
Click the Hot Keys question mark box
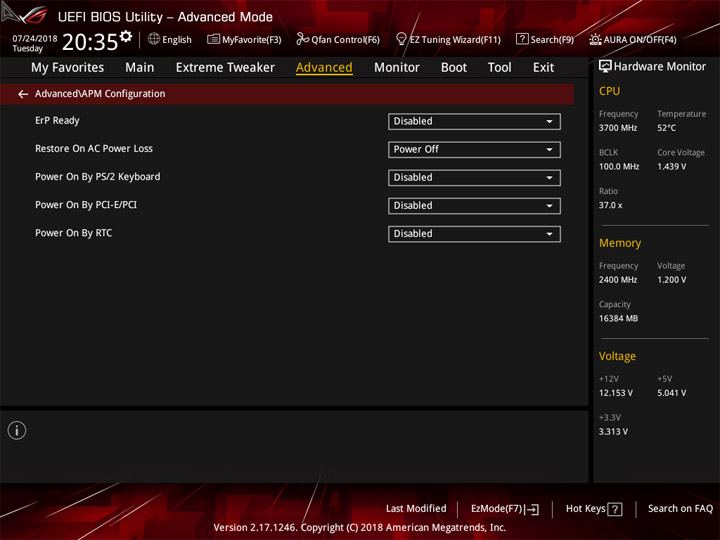pyautogui.click(x=614, y=509)
